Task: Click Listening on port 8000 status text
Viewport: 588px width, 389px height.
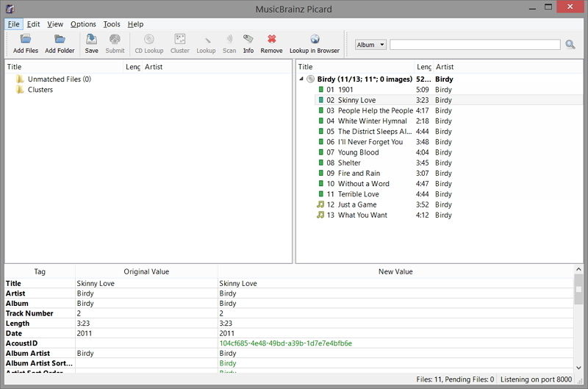Action: pos(537,379)
